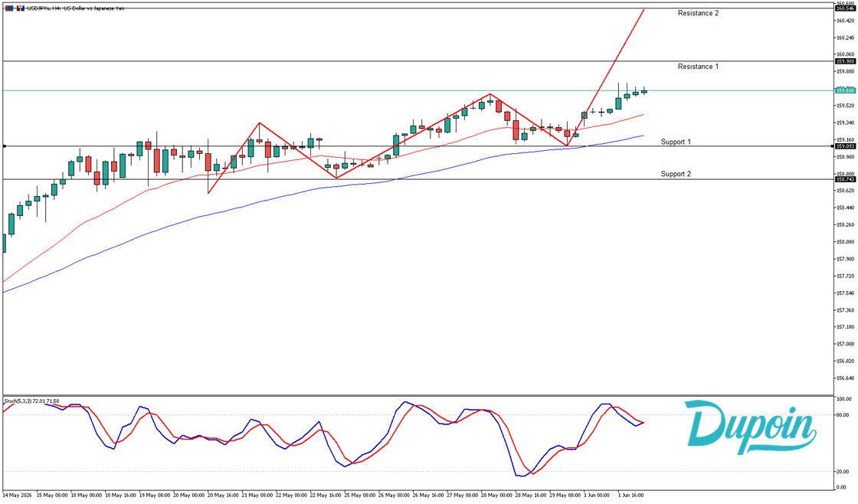Click the 19 May 08:00 time label
The width and height of the screenshot is (858, 504).
(155, 496)
